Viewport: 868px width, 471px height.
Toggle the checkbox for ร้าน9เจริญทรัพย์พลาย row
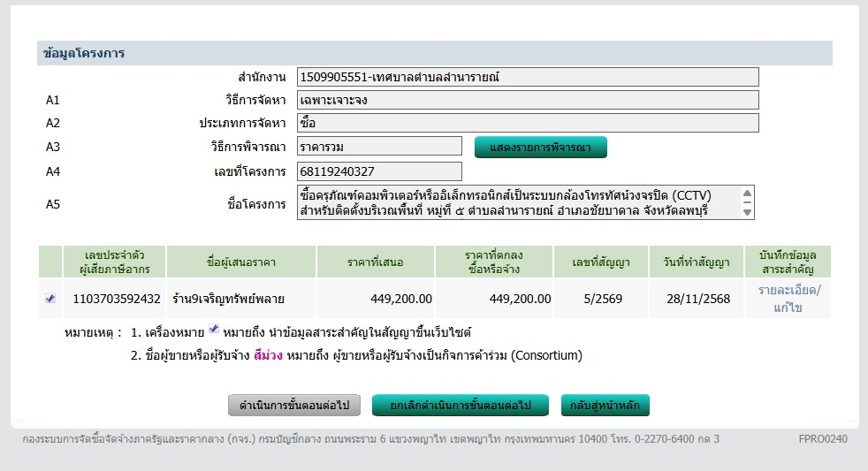(50, 299)
